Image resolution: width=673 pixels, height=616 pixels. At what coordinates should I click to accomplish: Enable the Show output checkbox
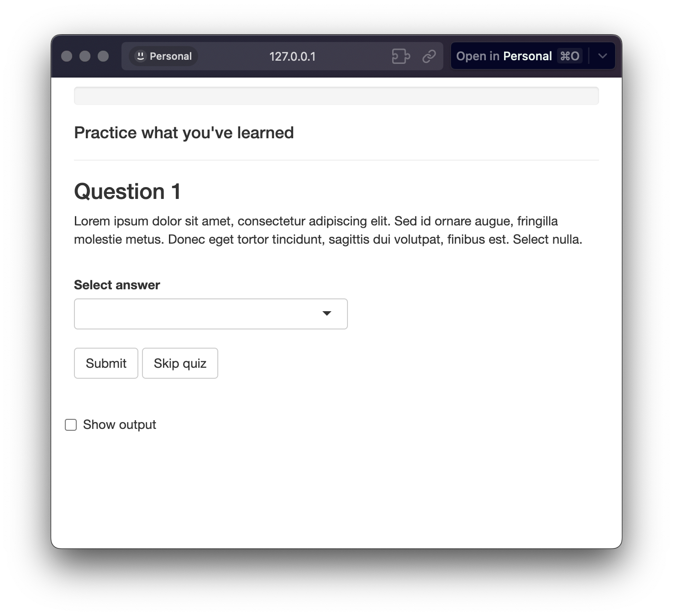pyautogui.click(x=71, y=425)
